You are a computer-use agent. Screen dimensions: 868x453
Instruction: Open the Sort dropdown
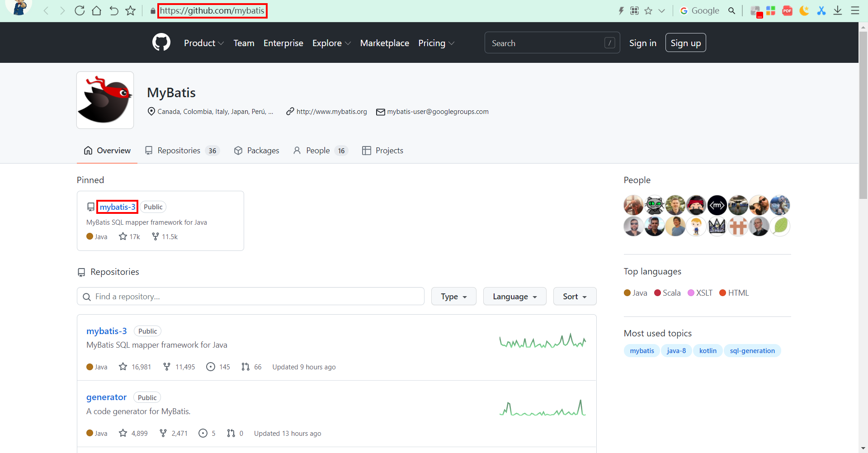[575, 296]
